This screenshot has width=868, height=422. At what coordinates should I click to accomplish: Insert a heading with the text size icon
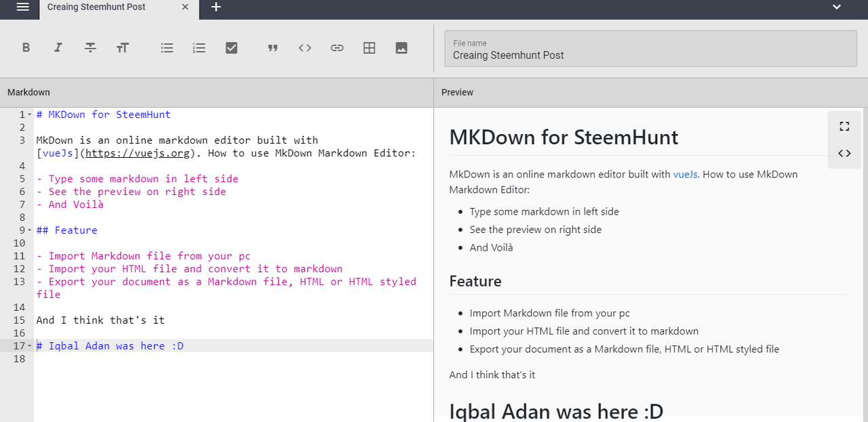122,48
